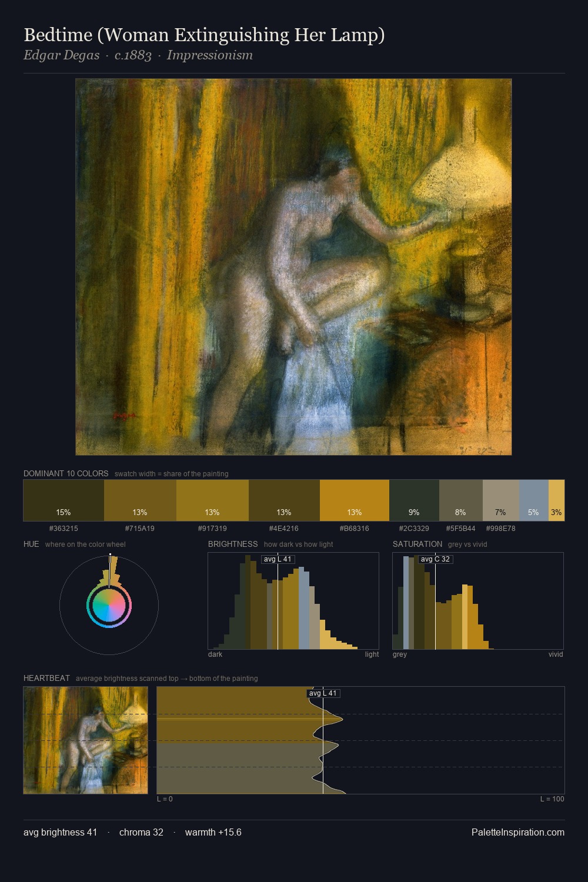Click the #2C3329 hex code label
This screenshot has width=588, height=882.
[414, 529]
